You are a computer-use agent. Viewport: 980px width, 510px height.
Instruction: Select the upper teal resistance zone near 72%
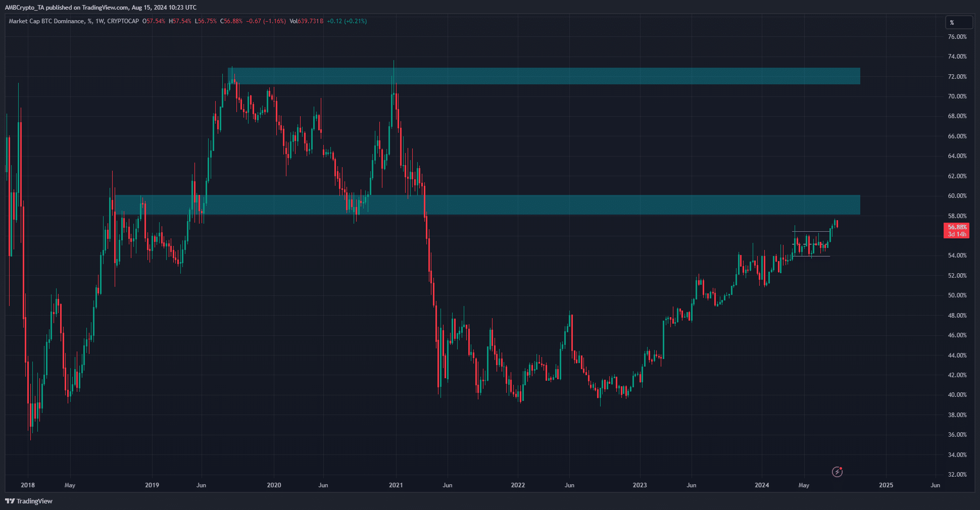click(544, 76)
